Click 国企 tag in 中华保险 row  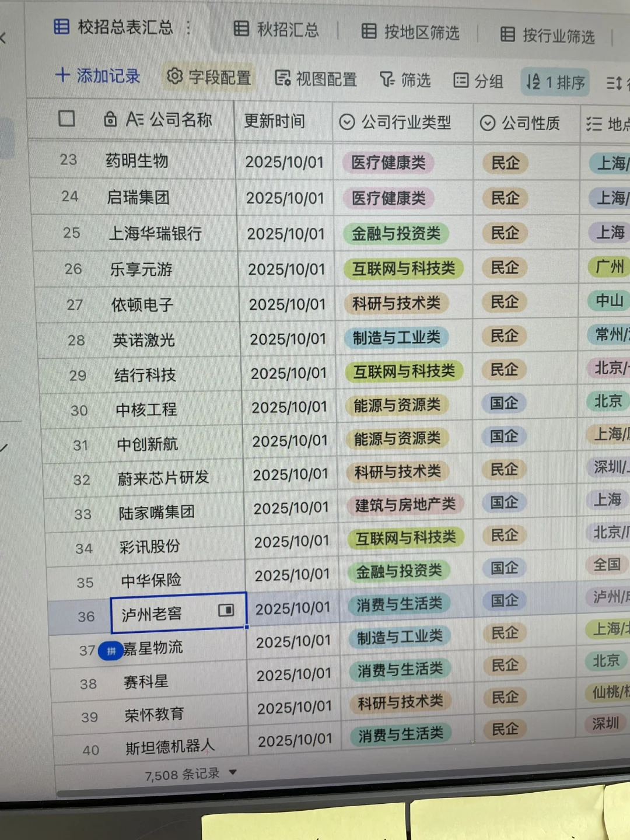(505, 568)
